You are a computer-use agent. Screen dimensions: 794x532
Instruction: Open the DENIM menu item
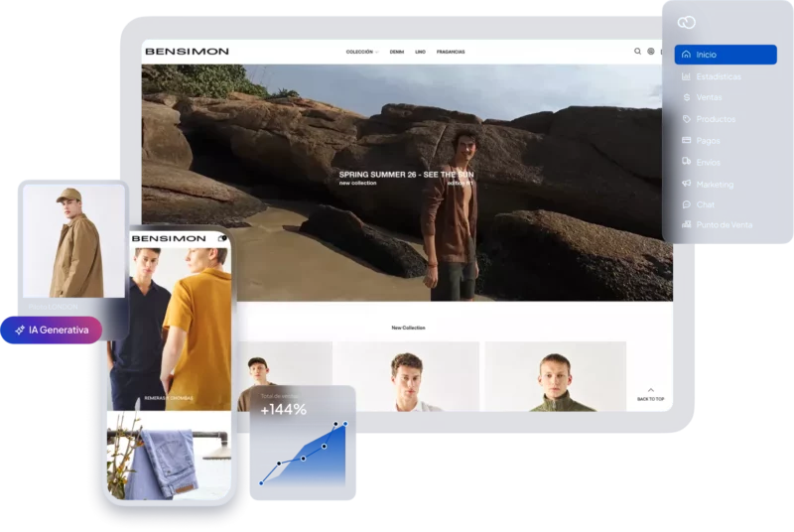[396, 52]
